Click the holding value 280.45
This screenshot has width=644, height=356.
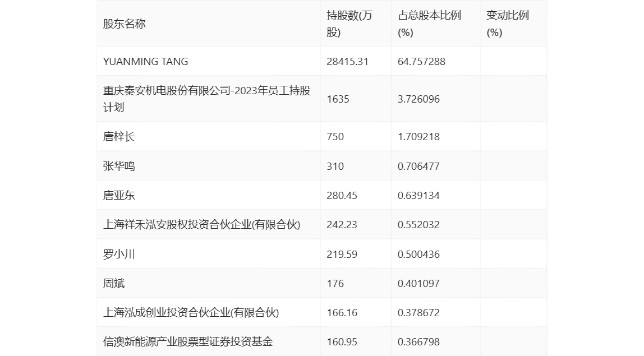click(342, 196)
